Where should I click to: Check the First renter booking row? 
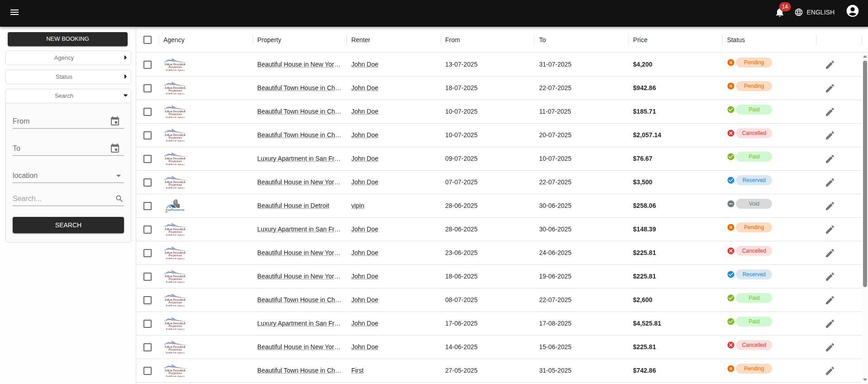(148, 371)
